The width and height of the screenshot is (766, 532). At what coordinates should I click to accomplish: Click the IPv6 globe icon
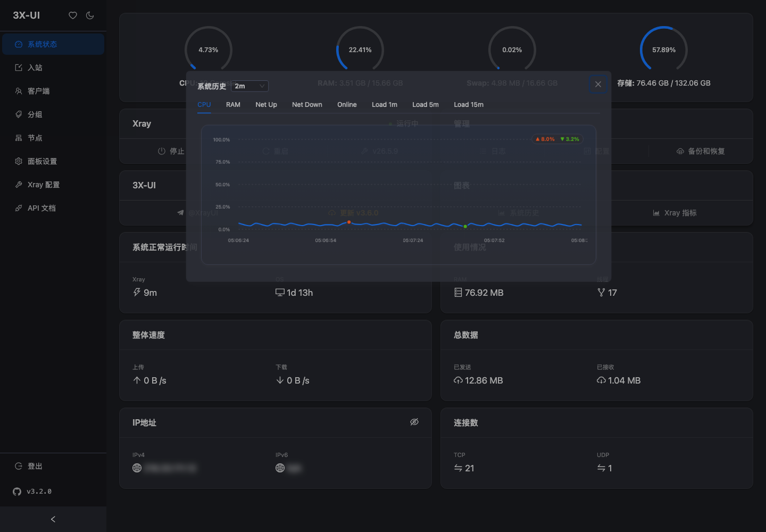[x=280, y=468]
